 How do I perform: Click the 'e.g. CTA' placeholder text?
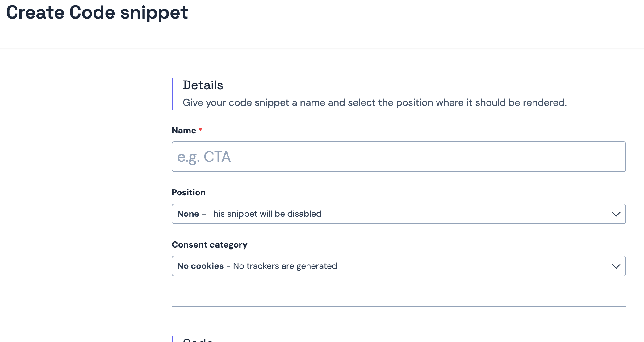[204, 157]
